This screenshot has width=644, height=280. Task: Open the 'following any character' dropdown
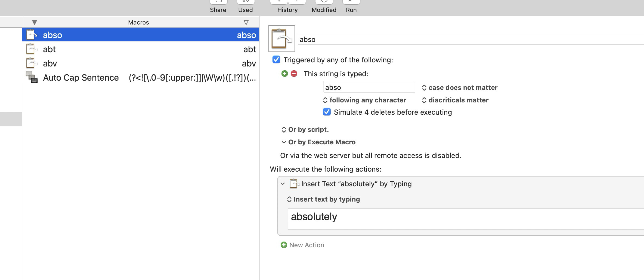(364, 100)
